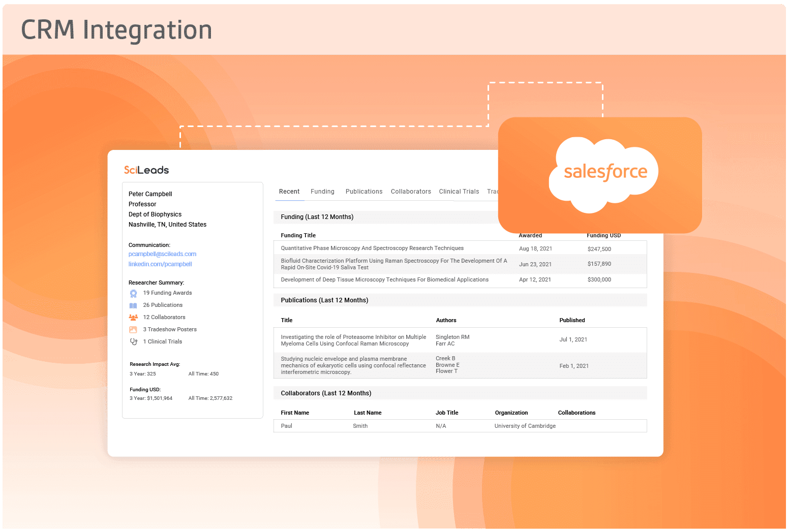Click the Clinical Trials stethoscope icon
This screenshot has height=532, width=788.
(133, 342)
